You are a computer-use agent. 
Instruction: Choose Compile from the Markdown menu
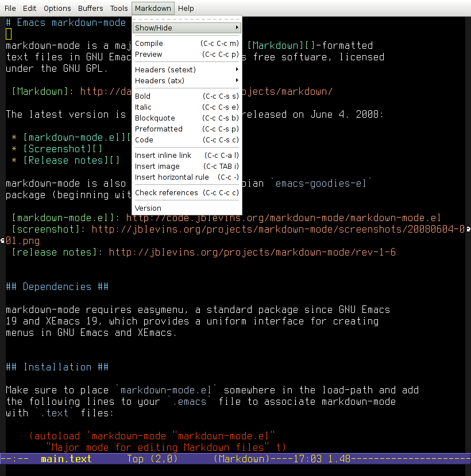187,44
